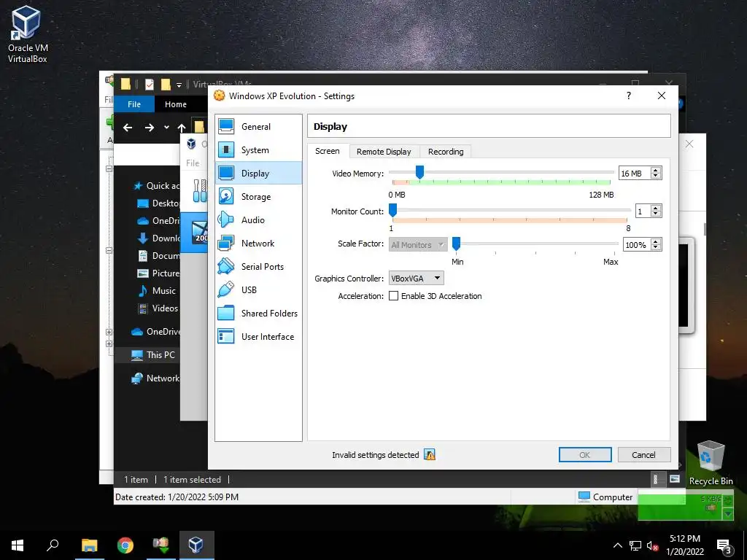747x560 pixels.
Task: Open the Graphics Controller VBoxVGA dropdown
Action: 417,278
